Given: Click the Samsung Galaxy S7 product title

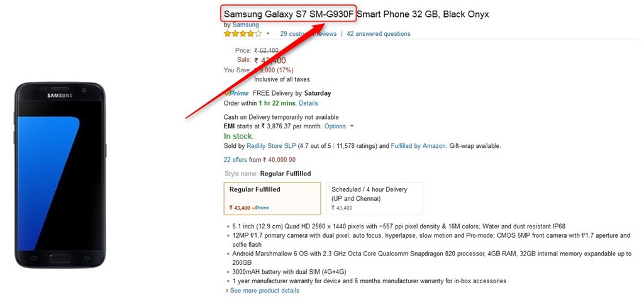Looking at the screenshot, I should [x=356, y=14].
